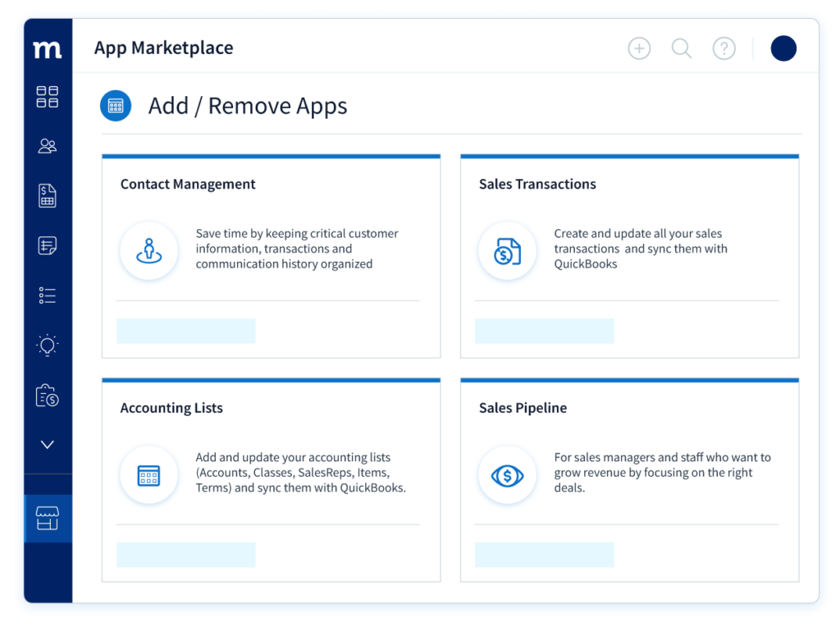
Task: Click the Sales Transactions action button
Action: [x=545, y=331]
